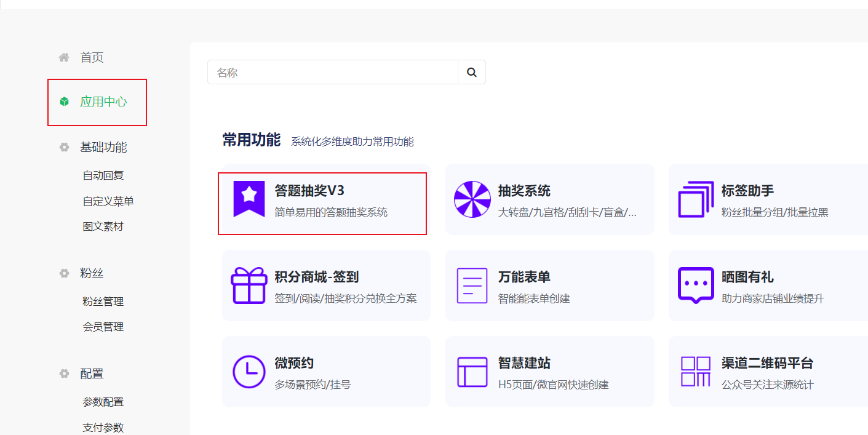
Task: Expand the 粉丝 sidebar section
Action: (x=92, y=273)
